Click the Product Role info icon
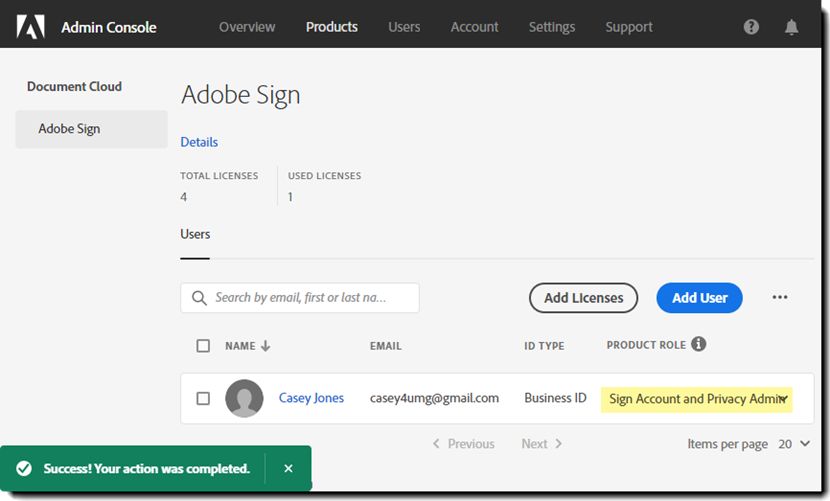 click(699, 344)
